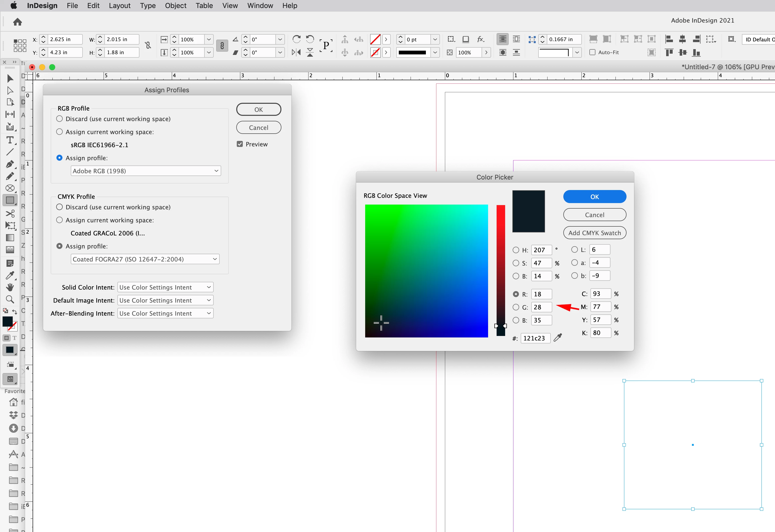The width and height of the screenshot is (775, 532).
Task: Select the Pen tool
Action: (10, 164)
